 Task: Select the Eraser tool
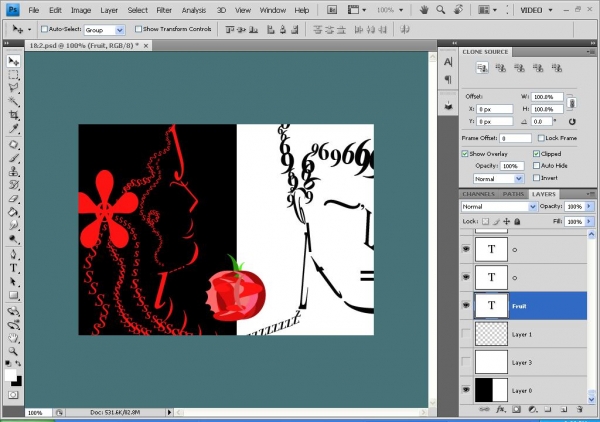pos(13,198)
